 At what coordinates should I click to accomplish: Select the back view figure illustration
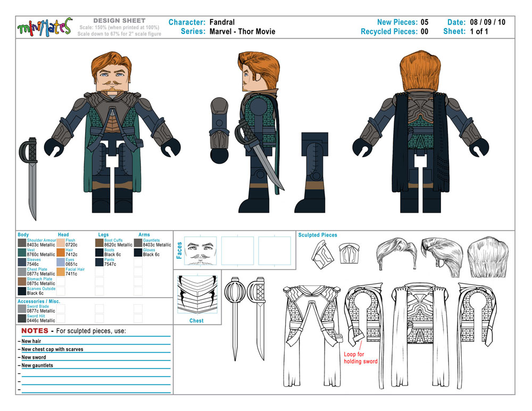click(x=421, y=131)
